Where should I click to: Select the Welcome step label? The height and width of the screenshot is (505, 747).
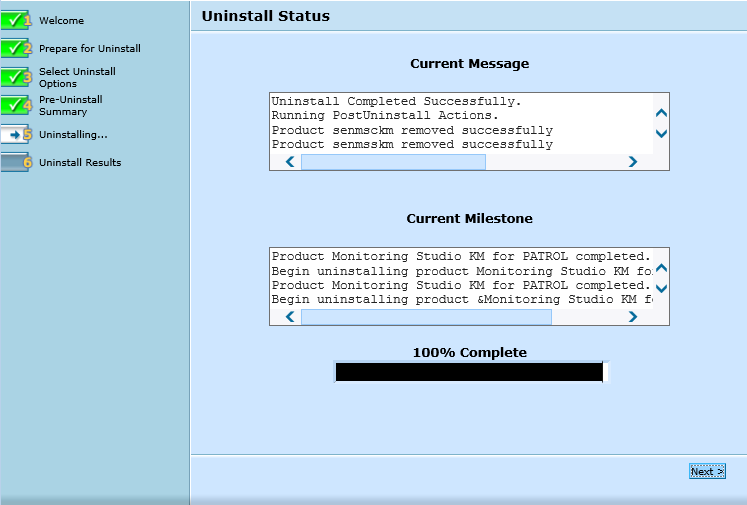pos(61,20)
